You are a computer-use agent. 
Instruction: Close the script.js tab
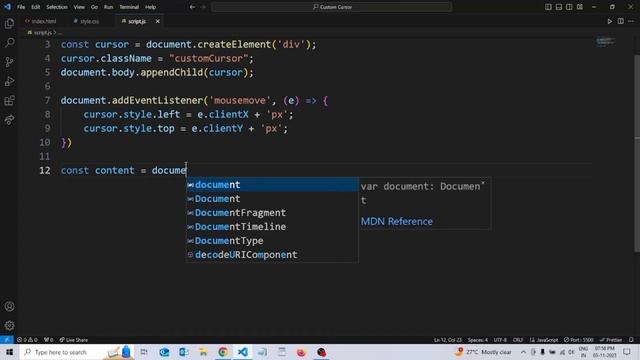[x=158, y=21]
